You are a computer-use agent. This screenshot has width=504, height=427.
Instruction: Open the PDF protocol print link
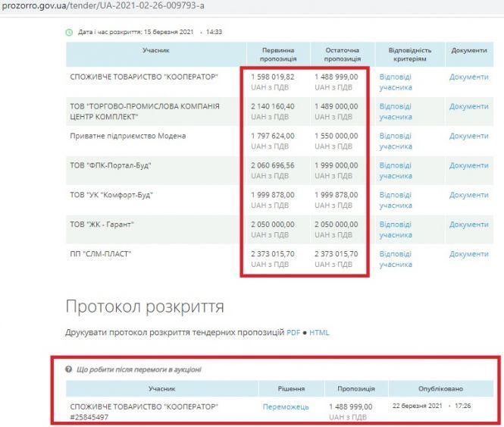tap(293, 332)
